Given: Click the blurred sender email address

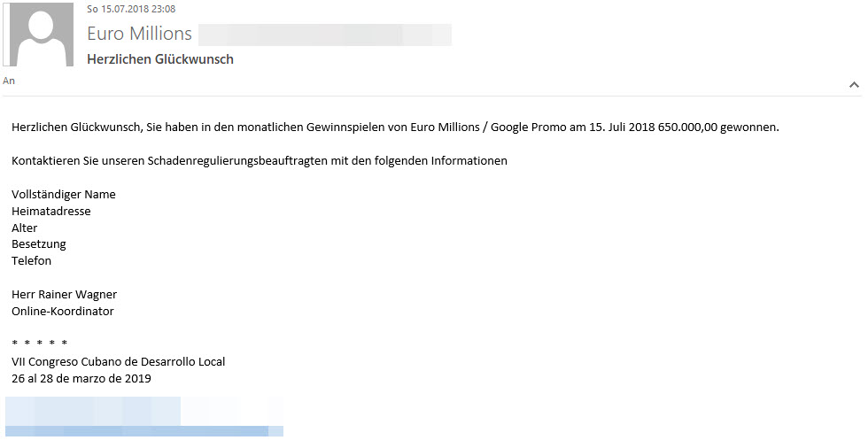Looking at the screenshot, I should pyautogui.click(x=324, y=35).
